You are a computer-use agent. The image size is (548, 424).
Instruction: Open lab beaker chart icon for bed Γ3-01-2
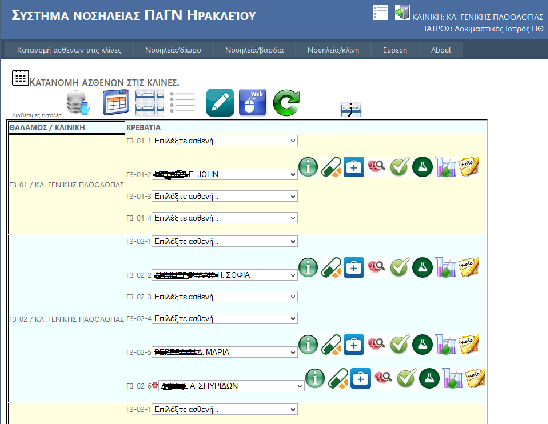445,167
